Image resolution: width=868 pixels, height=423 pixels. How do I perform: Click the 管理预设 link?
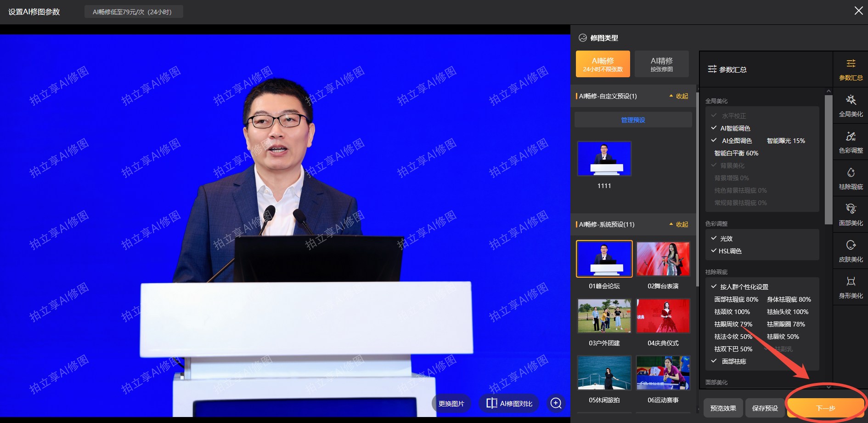coord(633,120)
